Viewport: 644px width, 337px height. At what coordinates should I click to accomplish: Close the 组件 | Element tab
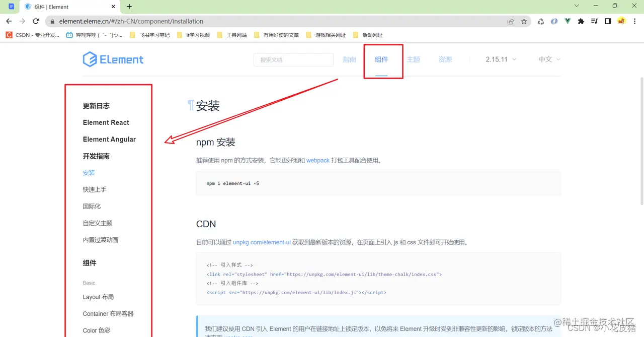(x=114, y=7)
